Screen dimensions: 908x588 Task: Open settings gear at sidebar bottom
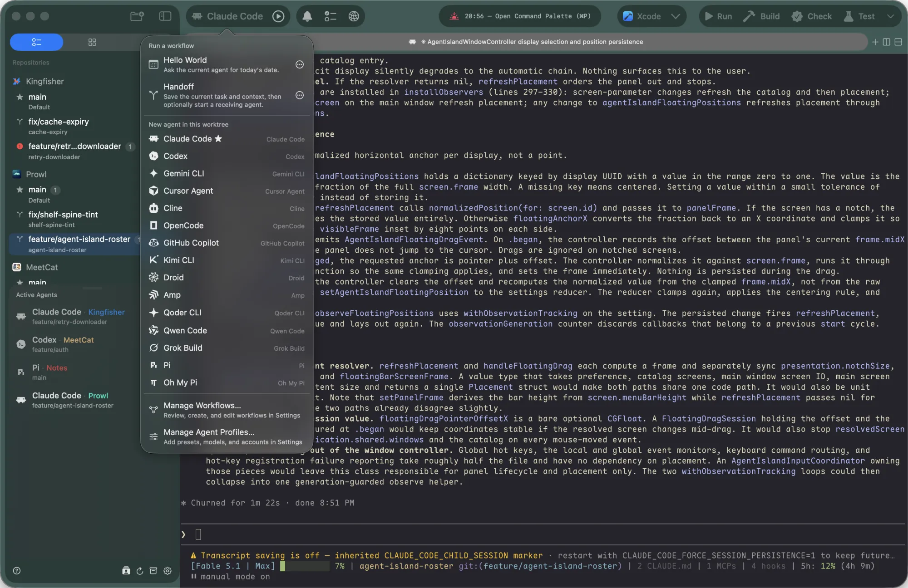point(168,571)
